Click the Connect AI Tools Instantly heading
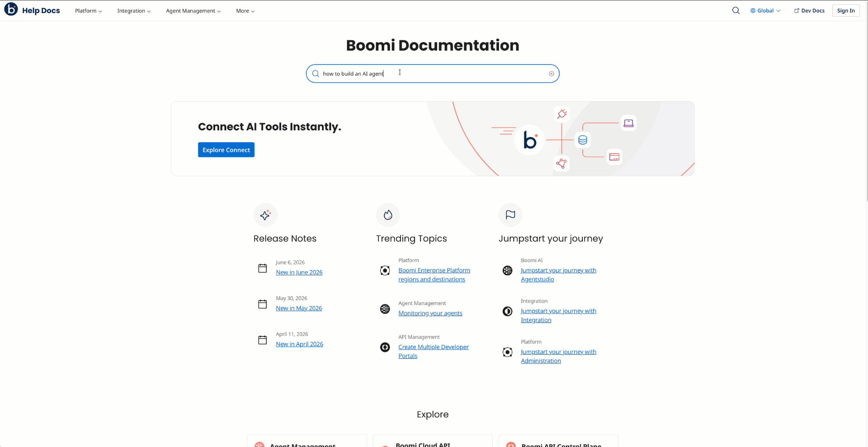This screenshot has height=447, width=868. [x=269, y=127]
